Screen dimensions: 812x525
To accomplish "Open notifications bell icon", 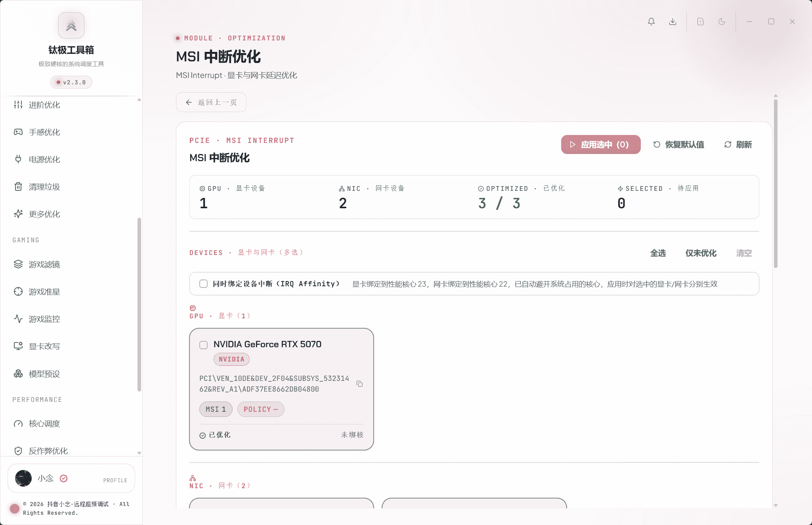I will tap(651, 22).
